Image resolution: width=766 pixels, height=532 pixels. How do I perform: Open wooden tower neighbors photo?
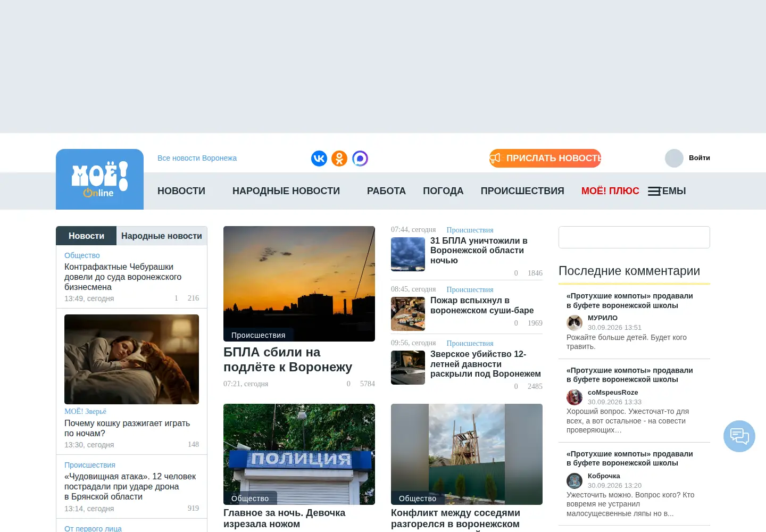[467, 454]
